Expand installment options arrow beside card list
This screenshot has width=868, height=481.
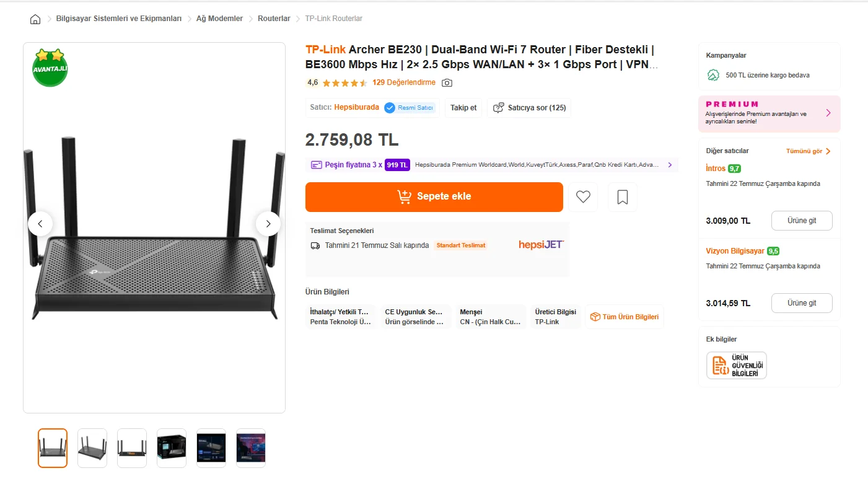pyautogui.click(x=670, y=165)
